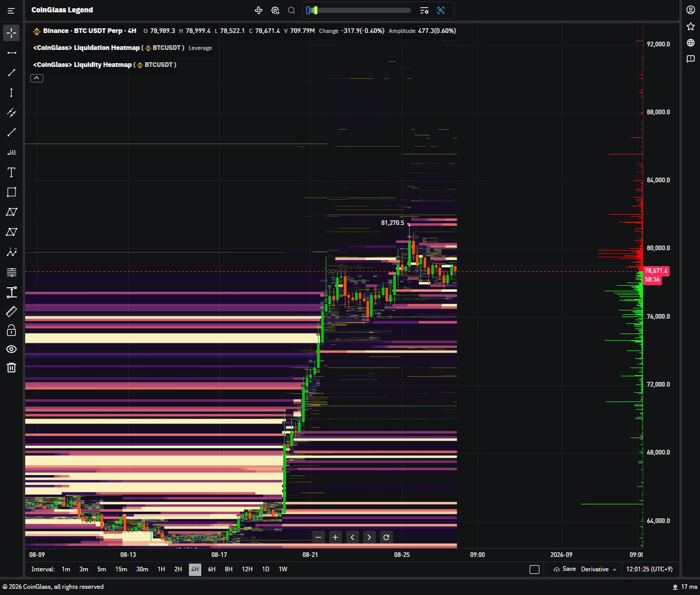This screenshot has width=700, height=595.
Task: Open the indicators pinwheel icon
Action: [259, 10]
